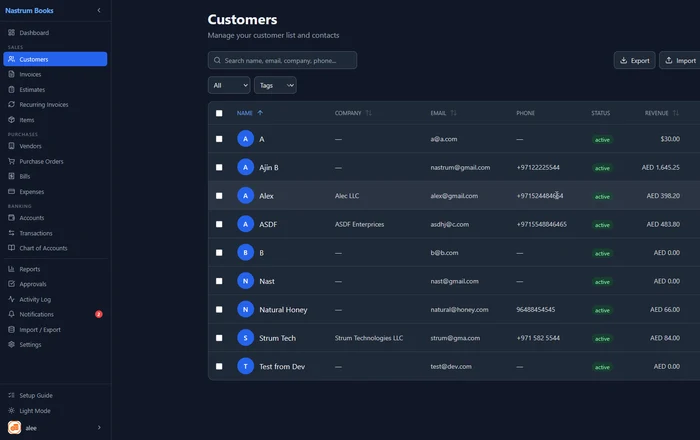Image resolution: width=700 pixels, height=440 pixels.
Task: Click the Expenses card icon
Action: coord(12,191)
